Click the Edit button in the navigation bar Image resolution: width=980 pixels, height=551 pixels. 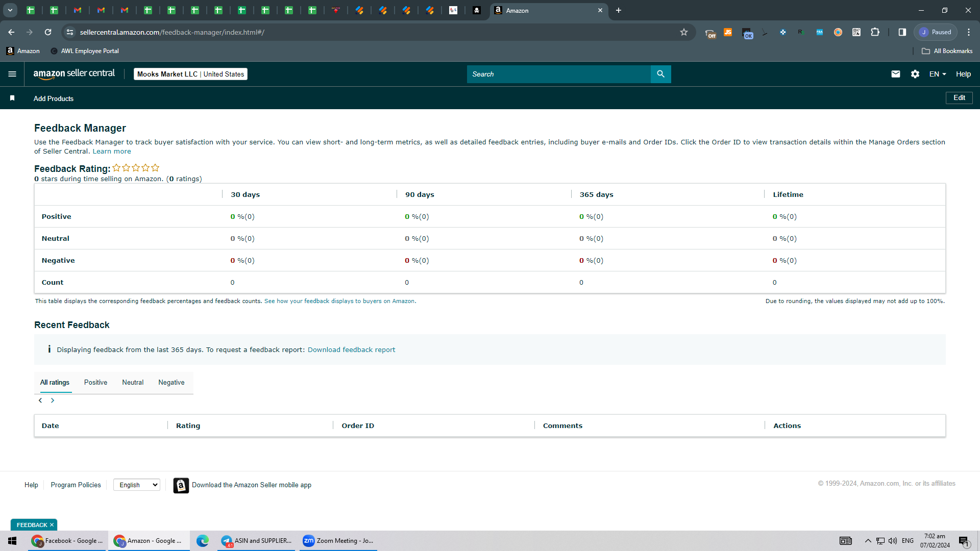coord(959,98)
